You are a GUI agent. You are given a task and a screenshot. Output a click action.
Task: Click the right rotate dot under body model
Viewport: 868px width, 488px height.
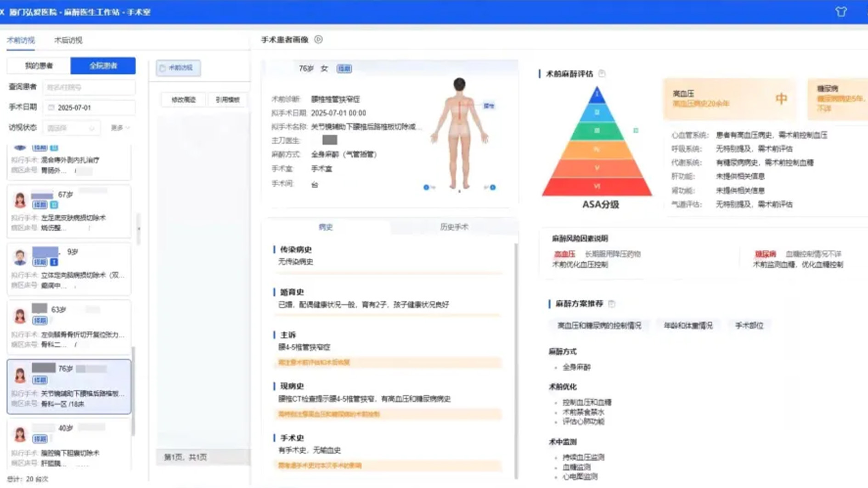(492, 187)
